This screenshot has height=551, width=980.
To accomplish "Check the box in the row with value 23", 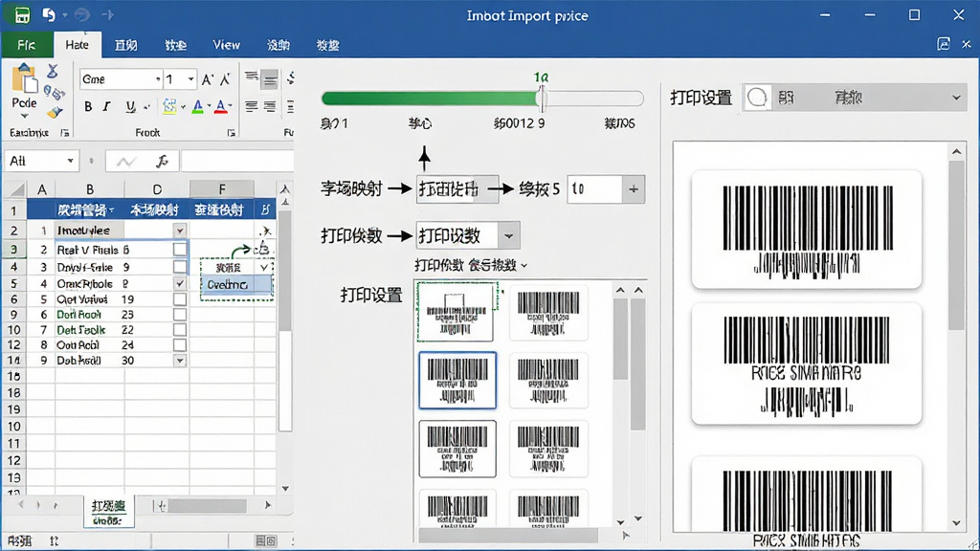I will (180, 315).
